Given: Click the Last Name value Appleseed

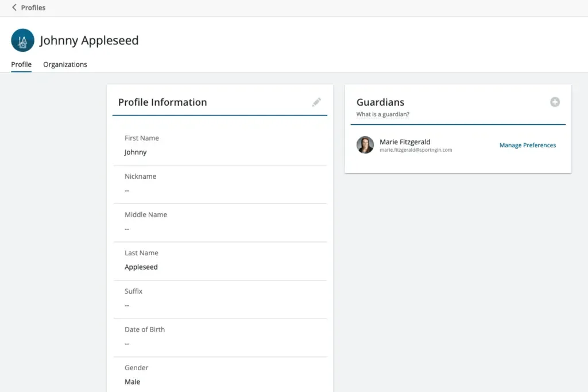Looking at the screenshot, I should (x=141, y=267).
